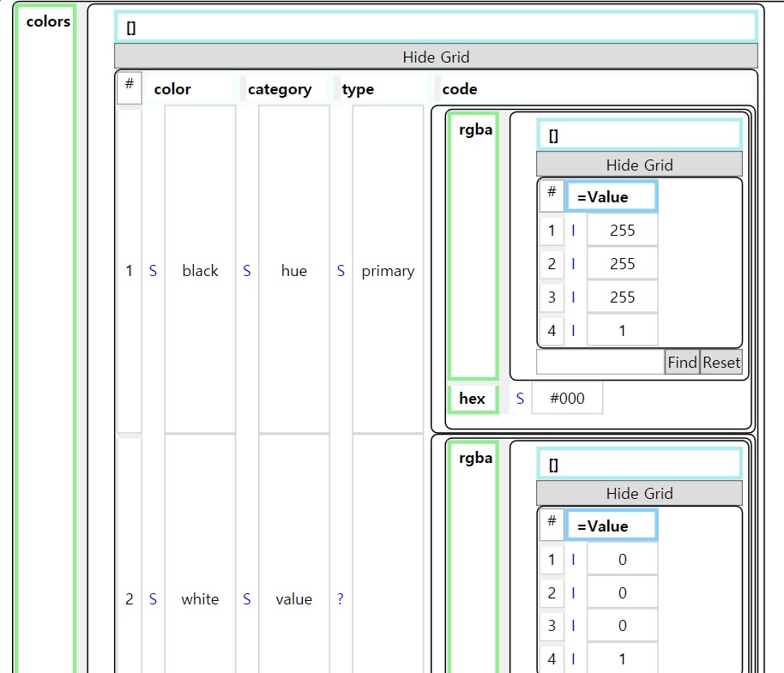Click the alpha value 1 in black's rgba
Image resolution: width=784 pixels, height=673 pixels.
(622, 330)
